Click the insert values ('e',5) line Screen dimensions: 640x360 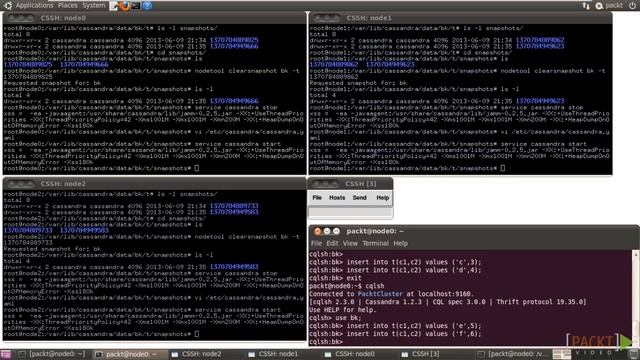pos(395,326)
